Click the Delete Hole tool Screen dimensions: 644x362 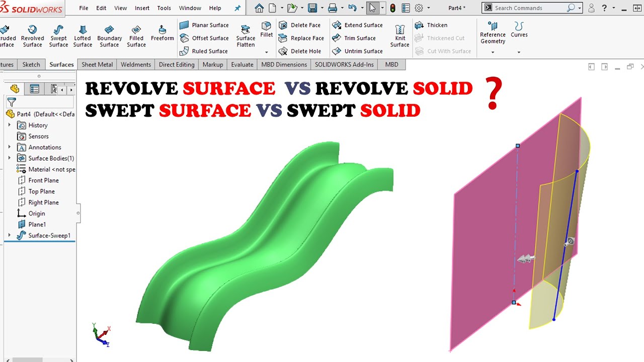[x=299, y=51]
